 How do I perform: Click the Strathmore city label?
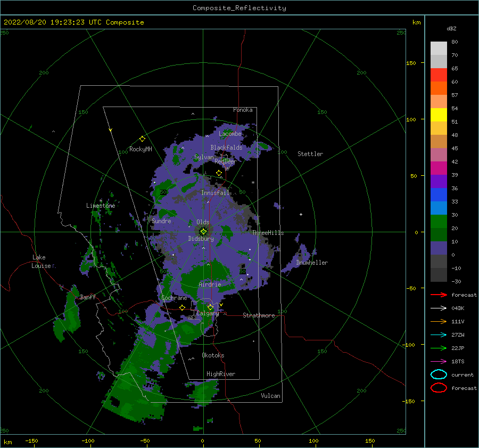(259, 315)
